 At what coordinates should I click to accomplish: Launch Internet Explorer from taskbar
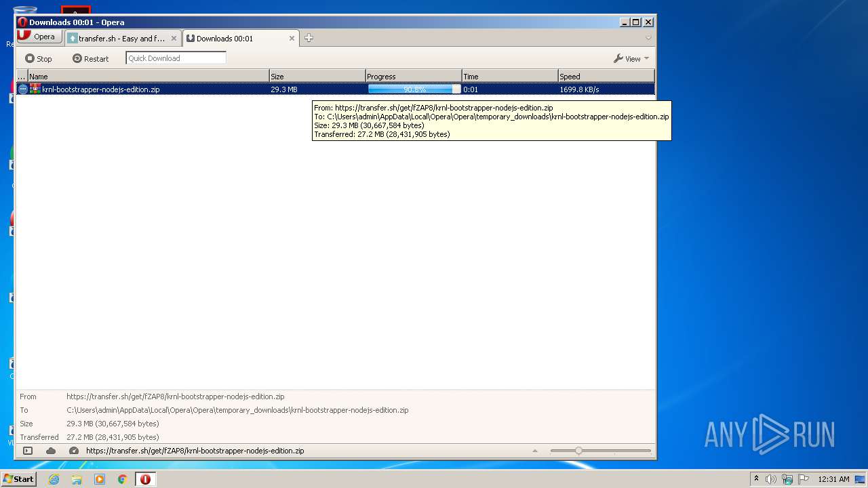click(x=54, y=479)
